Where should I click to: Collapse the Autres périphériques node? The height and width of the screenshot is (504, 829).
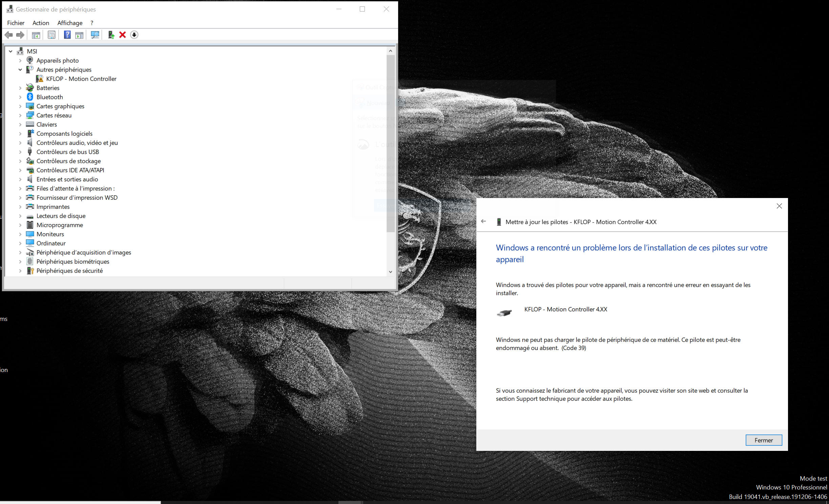[20, 70]
